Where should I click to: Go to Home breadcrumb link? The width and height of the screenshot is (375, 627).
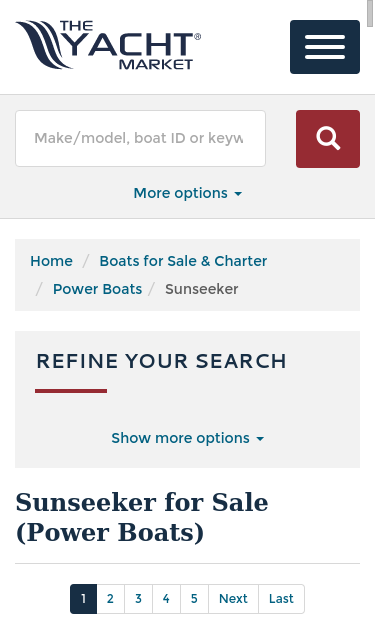tap(52, 261)
